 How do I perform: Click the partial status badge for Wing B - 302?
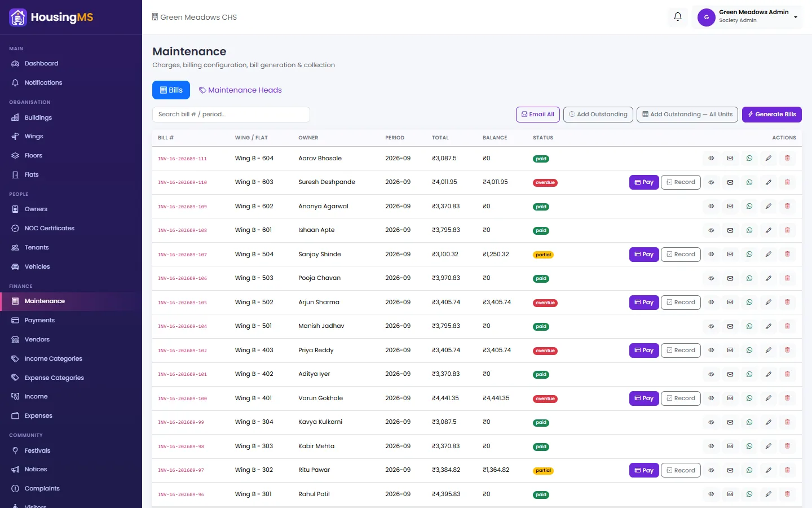pos(544,471)
